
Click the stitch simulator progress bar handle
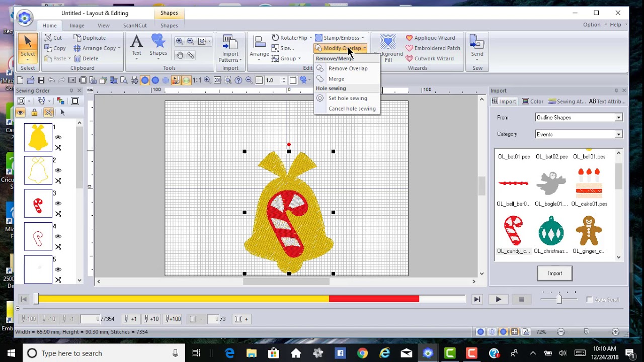click(x=36, y=300)
